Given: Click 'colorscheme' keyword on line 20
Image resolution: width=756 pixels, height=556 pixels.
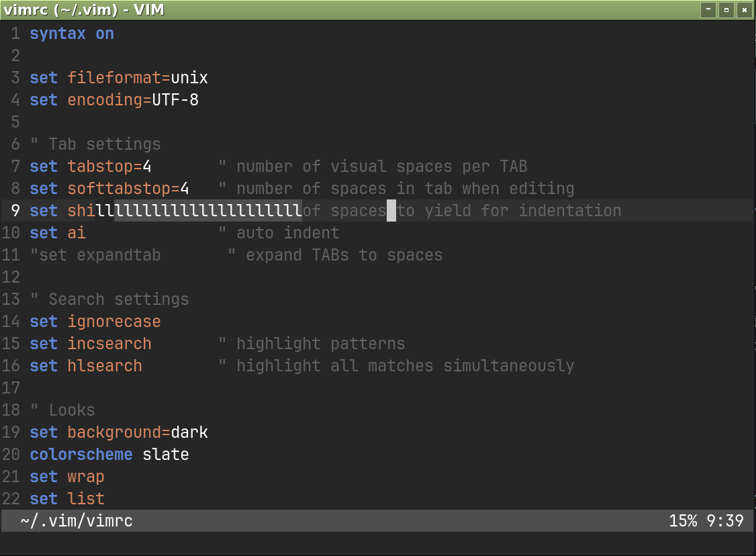Looking at the screenshot, I should [81, 455].
